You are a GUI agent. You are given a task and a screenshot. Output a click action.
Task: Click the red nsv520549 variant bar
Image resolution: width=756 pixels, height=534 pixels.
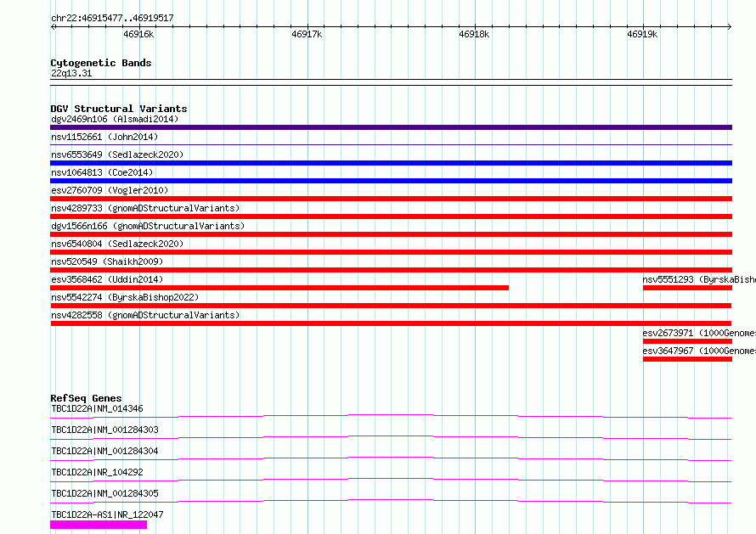391,270
